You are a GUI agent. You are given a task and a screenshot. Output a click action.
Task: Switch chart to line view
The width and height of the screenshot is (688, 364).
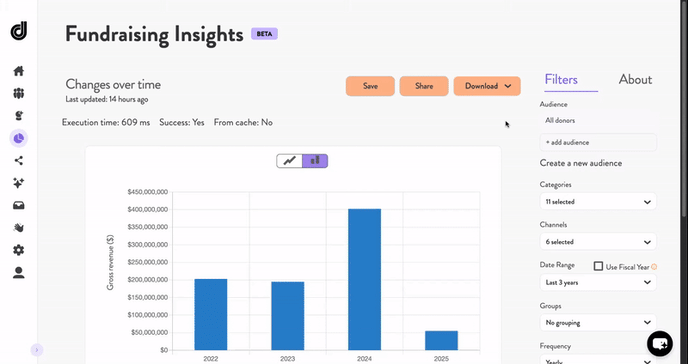coord(290,161)
